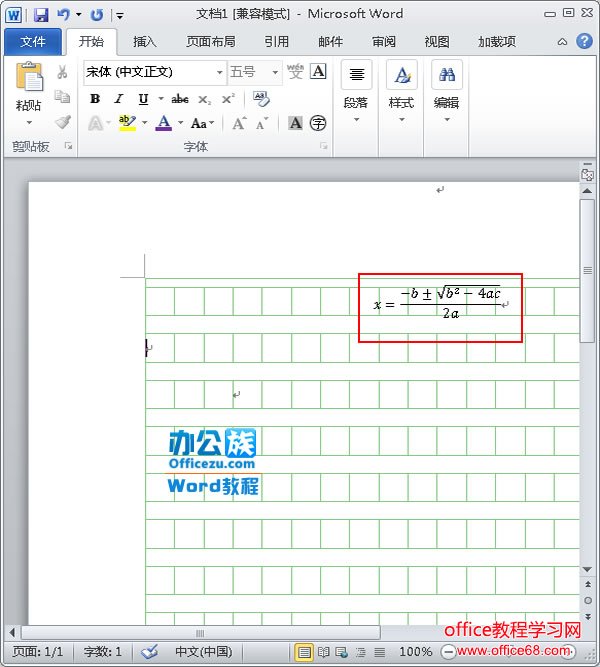
Task: Switch to Draft view
Action: (380, 652)
